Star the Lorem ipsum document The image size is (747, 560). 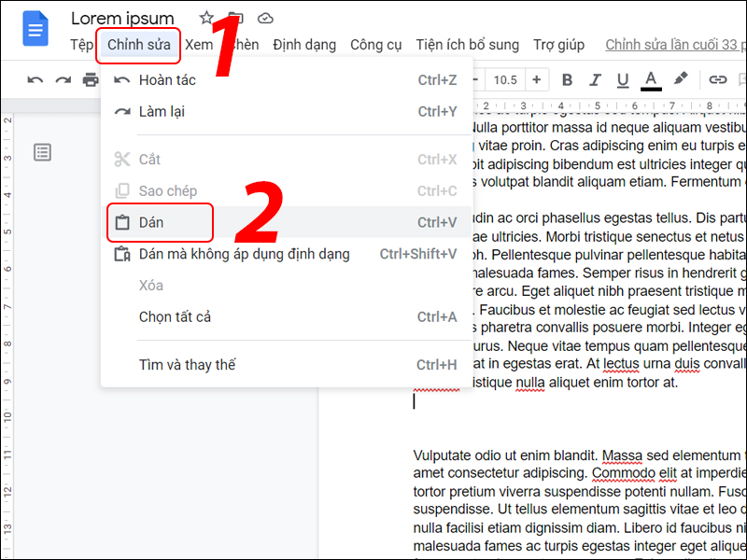pyautogui.click(x=205, y=17)
